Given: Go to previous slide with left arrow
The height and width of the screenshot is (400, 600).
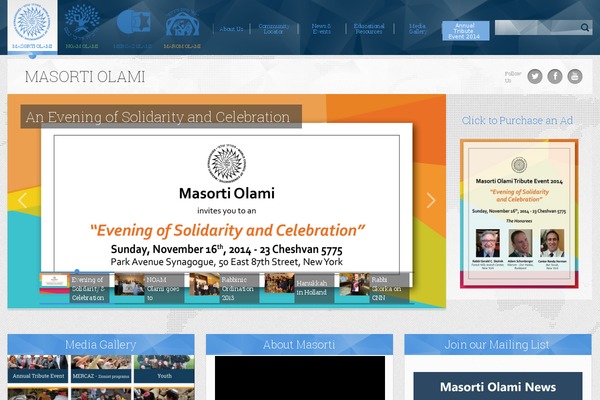Looking at the screenshot, I should (x=22, y=200).
